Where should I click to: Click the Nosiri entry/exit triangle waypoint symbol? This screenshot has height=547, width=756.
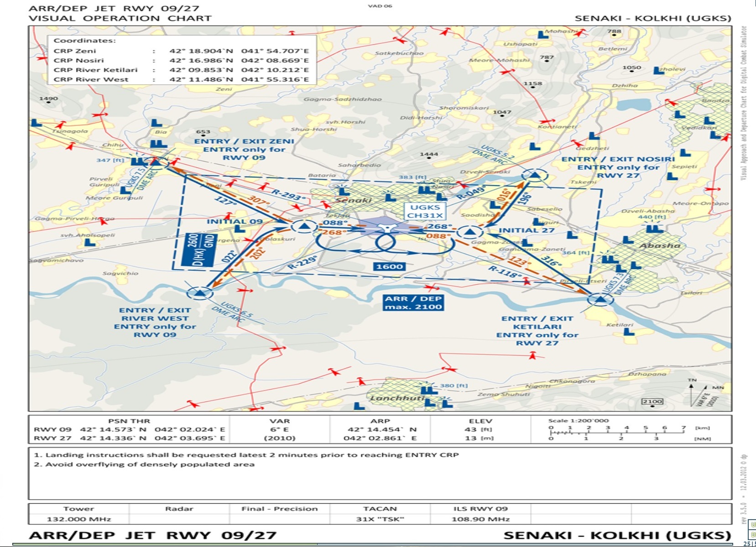click(534, 175)
